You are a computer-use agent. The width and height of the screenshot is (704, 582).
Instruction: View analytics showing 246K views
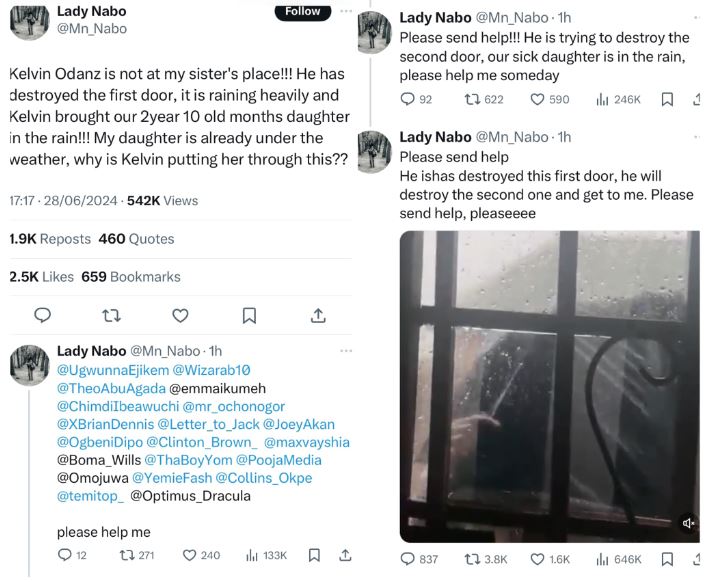point(618,99)
